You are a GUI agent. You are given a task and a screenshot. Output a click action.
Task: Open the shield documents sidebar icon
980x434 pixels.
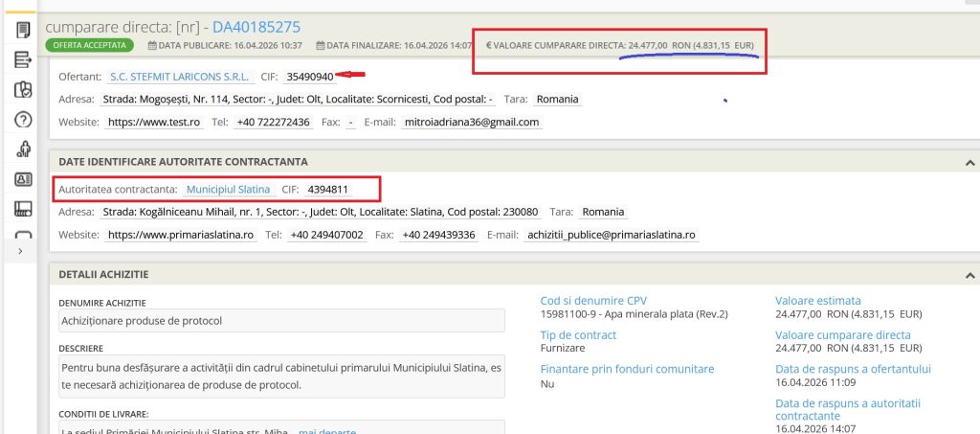point(23,90)
